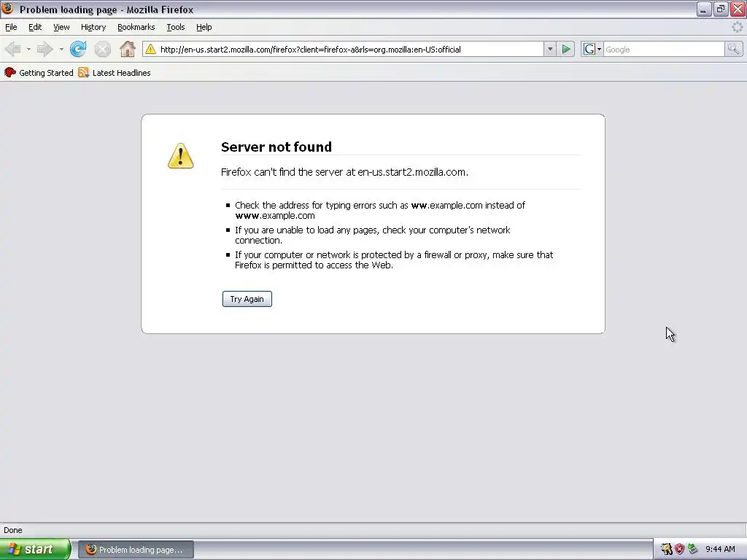
Task: Click the Forward arrow button
Action: click(x=44, y=49)
